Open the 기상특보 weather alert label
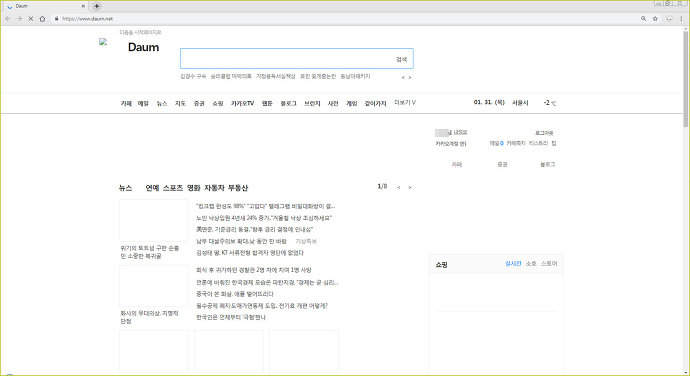Image resolution: width=690 pixels, height=376 pixels. pos(306,241)
